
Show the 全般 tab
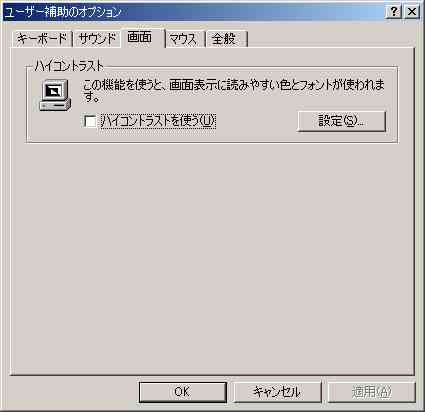[226, 39]
